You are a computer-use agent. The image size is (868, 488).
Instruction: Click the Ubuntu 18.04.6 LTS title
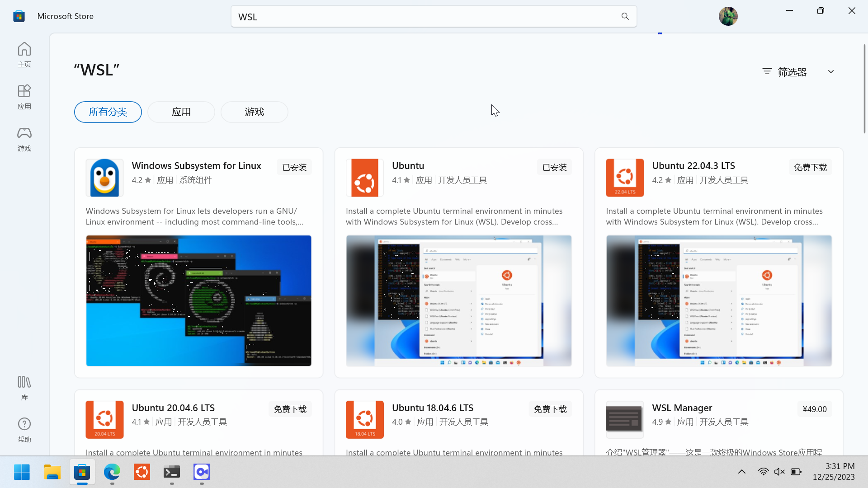click(x=433, y=408)
